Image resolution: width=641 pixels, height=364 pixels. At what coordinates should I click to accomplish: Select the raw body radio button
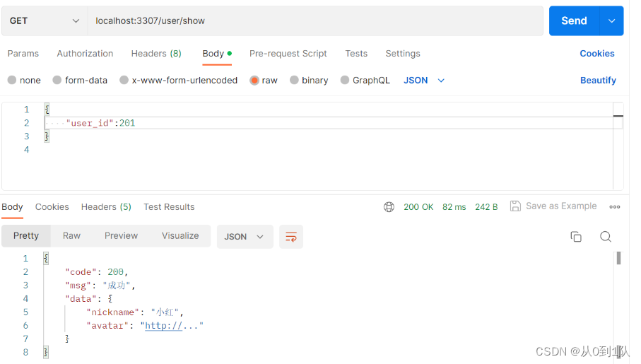tap(254, 80)
